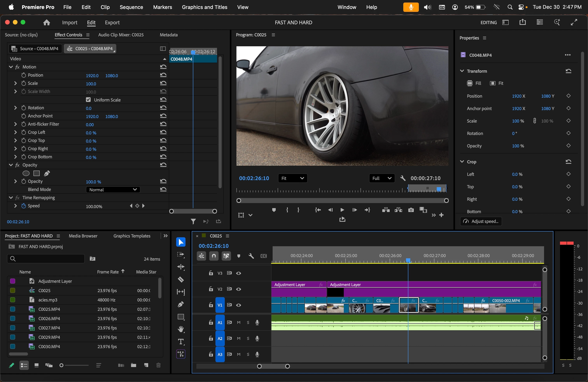
Task: Select the Ripple Edit tool
Action: (x=181, y=267)
